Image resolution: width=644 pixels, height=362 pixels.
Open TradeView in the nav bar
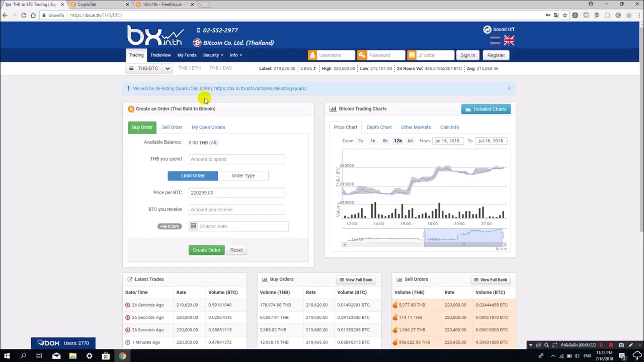160,55
